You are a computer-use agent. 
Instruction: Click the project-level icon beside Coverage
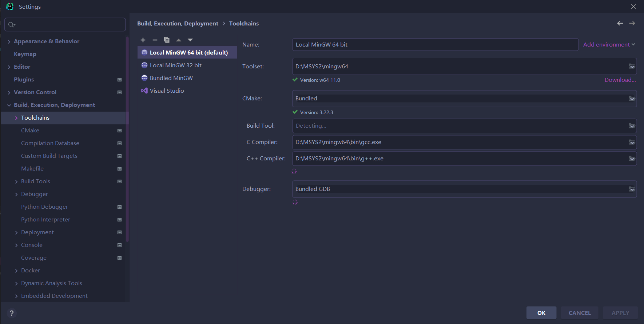pos(119,258)
